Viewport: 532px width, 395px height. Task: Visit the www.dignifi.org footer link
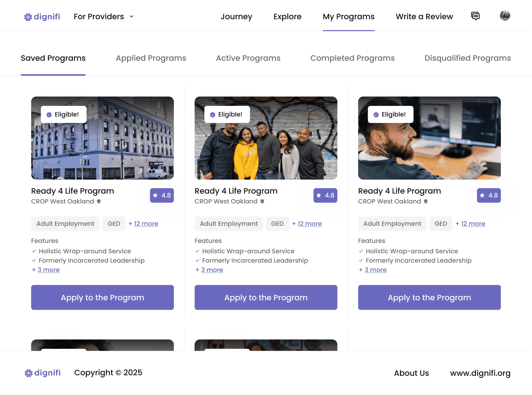480,373
